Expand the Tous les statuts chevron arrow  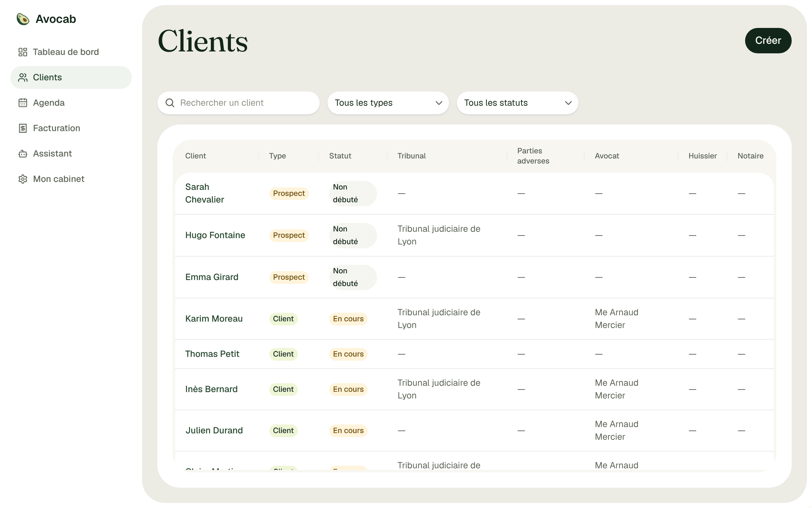pyautogui.click(x=568, y=103)
